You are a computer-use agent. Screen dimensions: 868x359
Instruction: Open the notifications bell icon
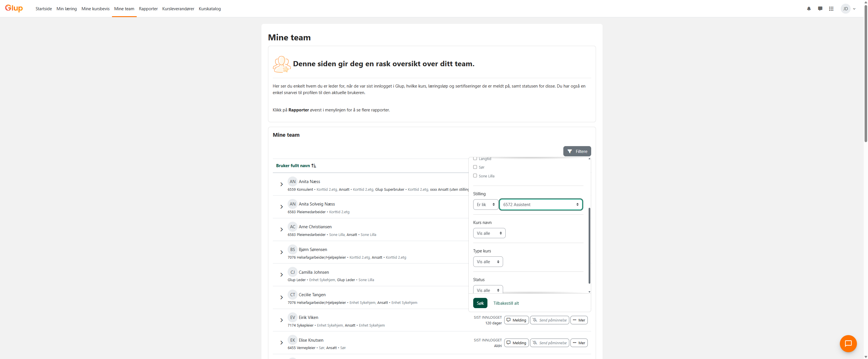[x=809, y=9]
